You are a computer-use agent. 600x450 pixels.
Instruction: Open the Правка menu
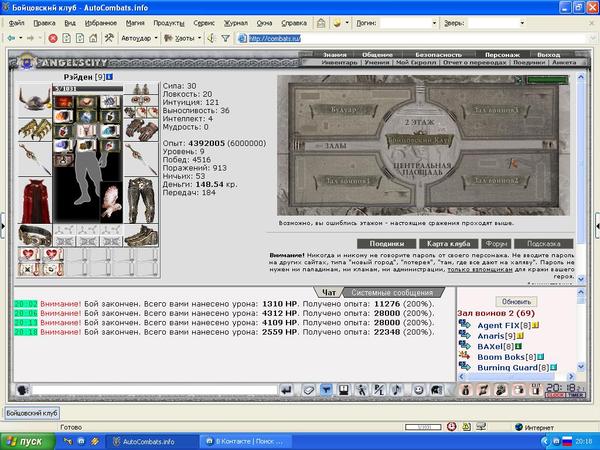click(x=44, y=23)
